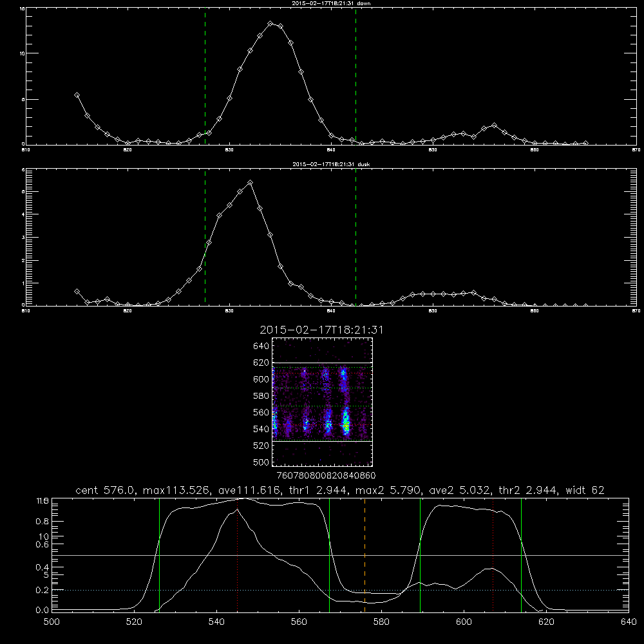The width and height of the screenshot is (644, 644).
Task: Click the solid green line near 614 in bottom plot
Action: [521, 555]
